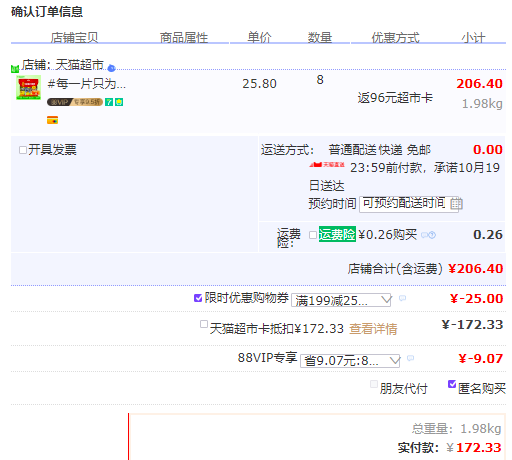Click the comment bubble icon next to 88VIP dropdown
The width and height of the screenshot is (512, 460).
click(411, 358)
